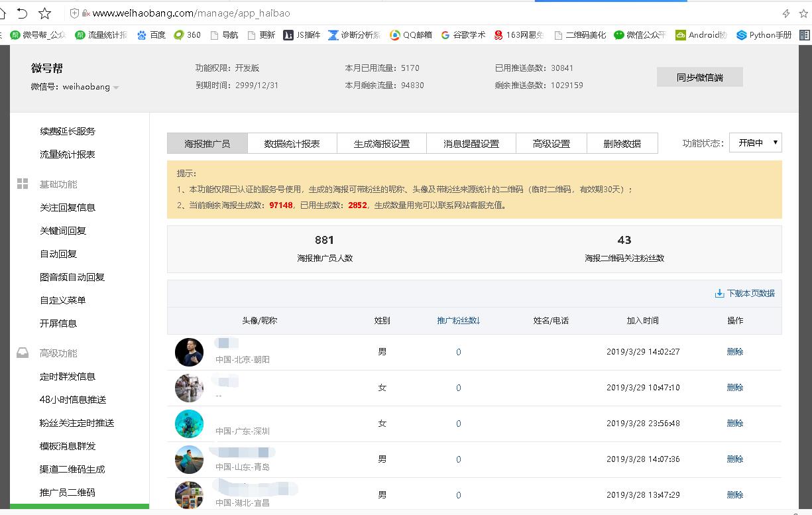Click the download icon next to 下载本页数据
The width and height of the screenshot is (812, 515).
(x=719, y=292)
